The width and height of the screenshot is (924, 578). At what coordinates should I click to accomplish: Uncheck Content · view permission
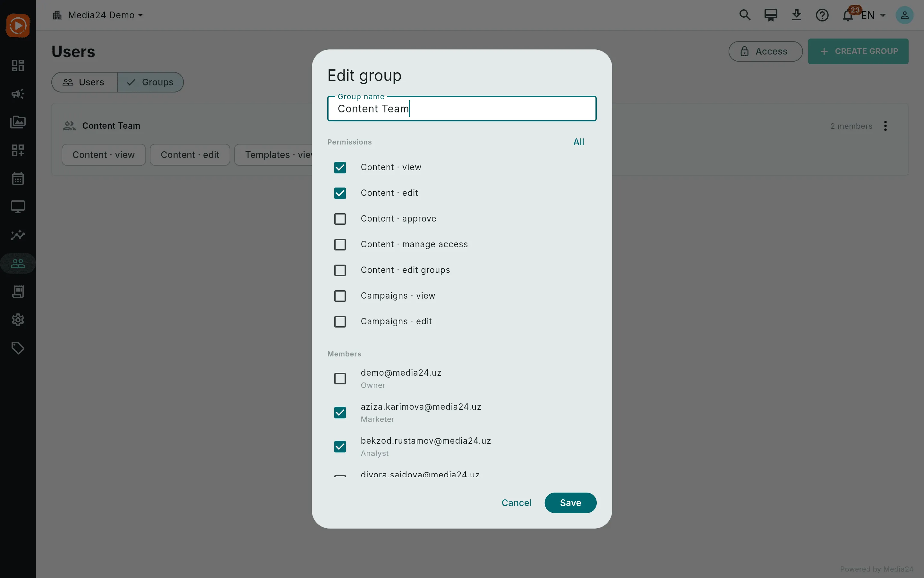pos(340,167)
